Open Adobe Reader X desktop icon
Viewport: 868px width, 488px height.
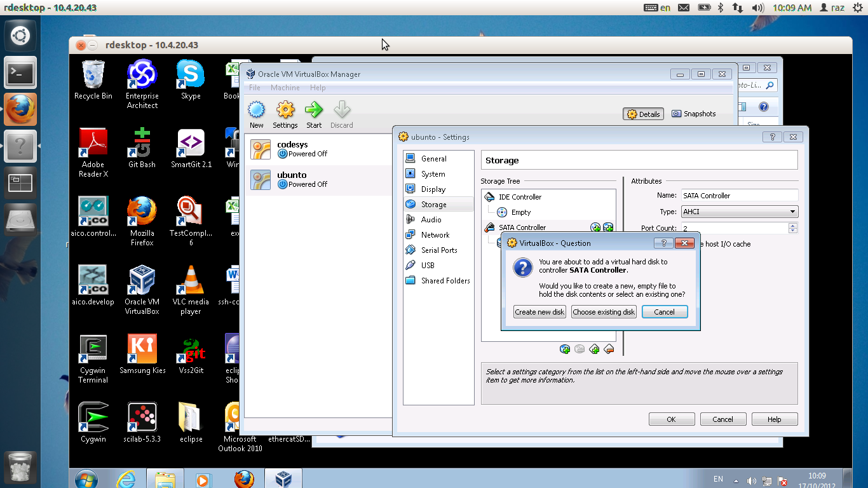click(93, 153)
